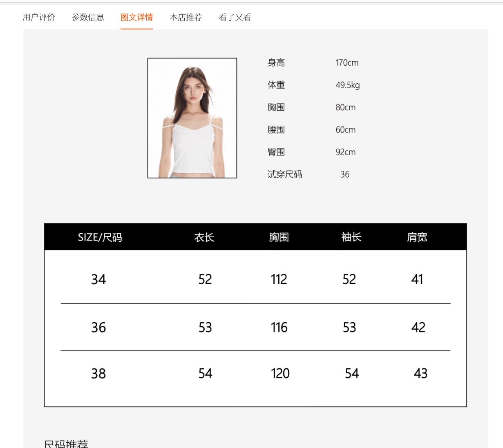This screenshot has width=503, height=448.
Task: Click the 胸围 header in the size table
Action: [279, 237]
